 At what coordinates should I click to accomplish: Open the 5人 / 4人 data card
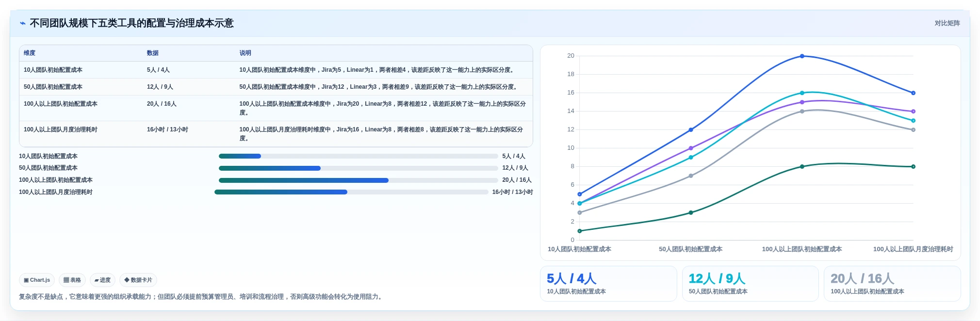pos(608,284)
